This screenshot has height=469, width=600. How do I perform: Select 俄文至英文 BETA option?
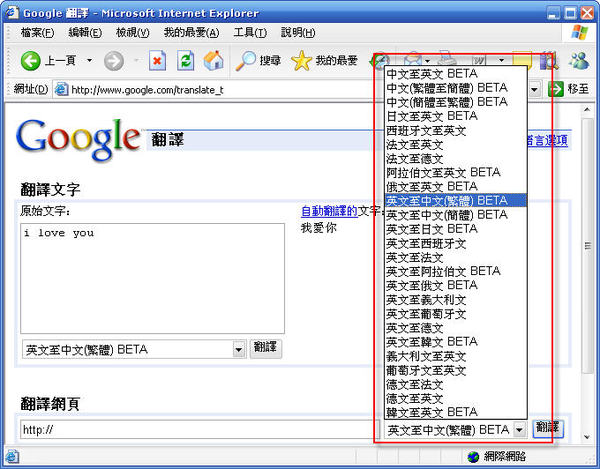point(456,186)
